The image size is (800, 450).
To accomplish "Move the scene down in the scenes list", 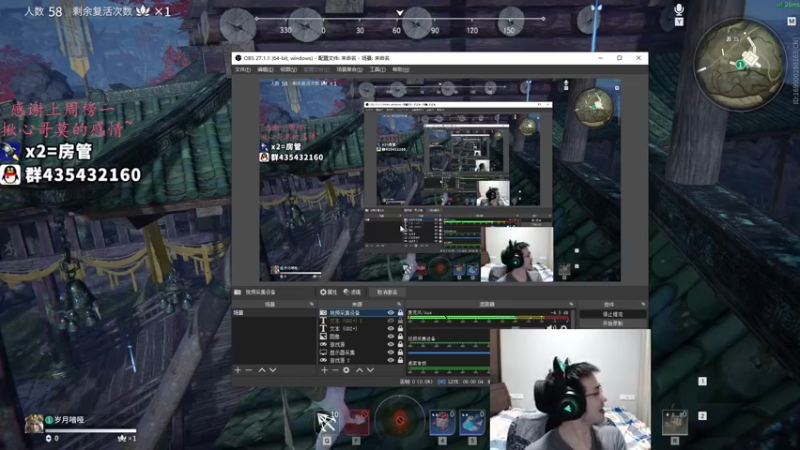I will pyautogui.click(x=273, y=370).
